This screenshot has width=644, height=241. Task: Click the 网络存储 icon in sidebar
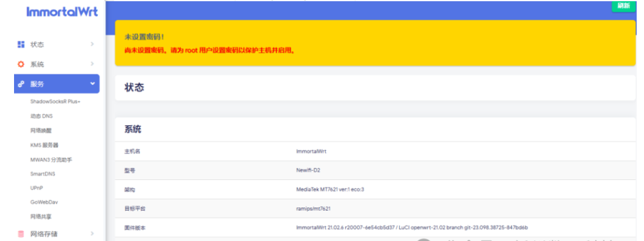click(x=21, y=234)
